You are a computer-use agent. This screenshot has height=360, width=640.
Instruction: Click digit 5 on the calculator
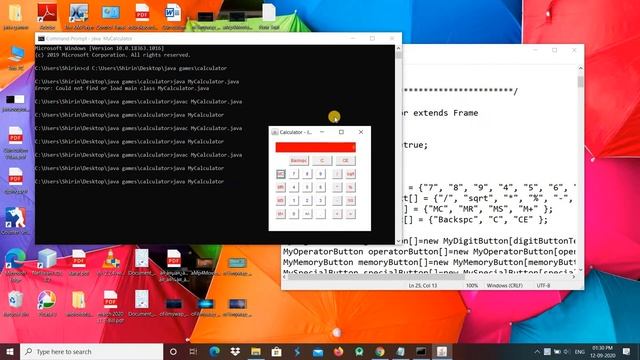click(x=307, y=187)
